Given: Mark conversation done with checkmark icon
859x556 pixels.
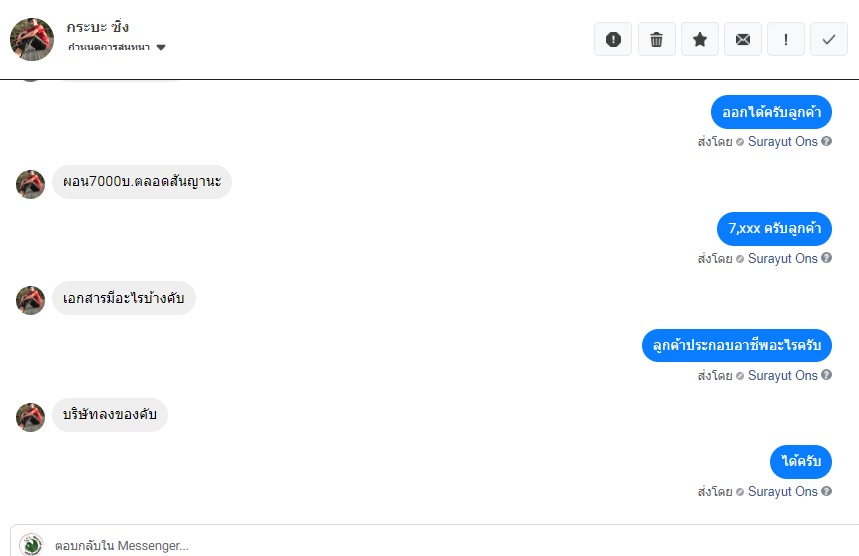Looking at the screenshot, I should pos(829,39).
